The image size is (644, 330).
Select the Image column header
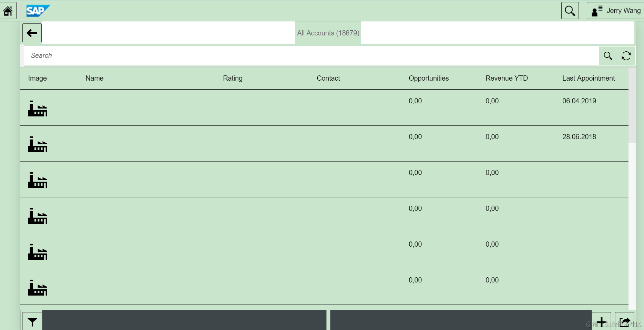pyautogui.click(x=38, y=78)
